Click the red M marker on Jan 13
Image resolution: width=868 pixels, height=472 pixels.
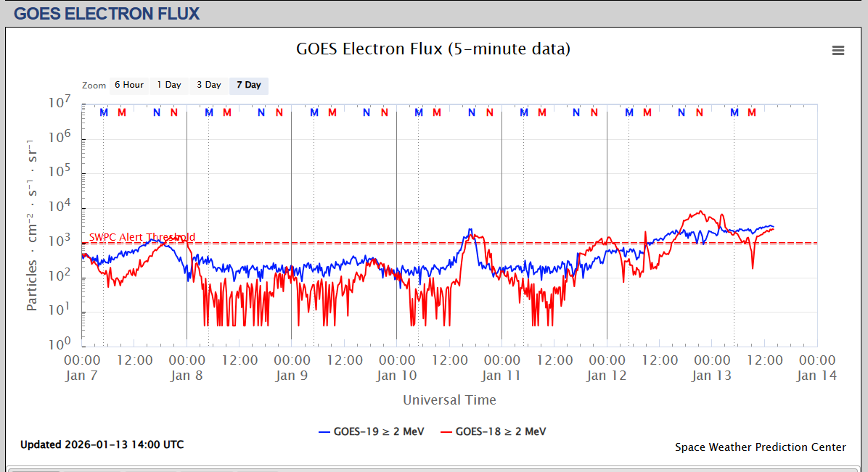752,112
